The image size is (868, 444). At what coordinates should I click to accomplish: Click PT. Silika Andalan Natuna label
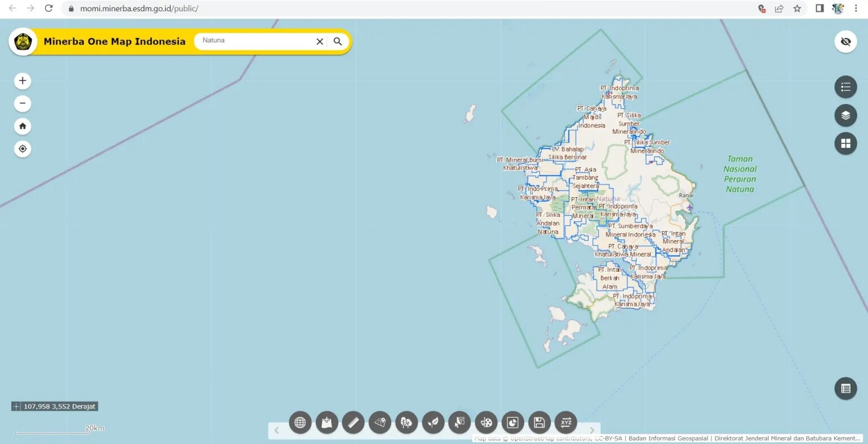tap(548, 223)
